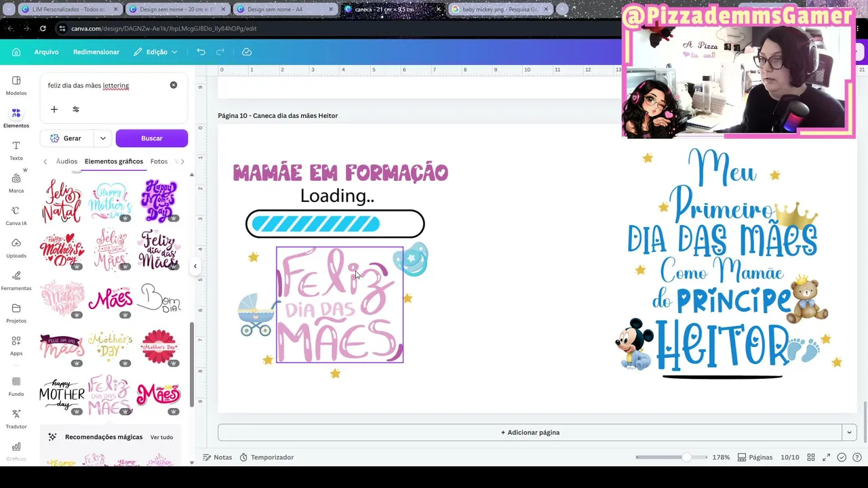The height and width of the screenshot is (488, 868).
Task: Enter fullscreen presentation mode
Action: (826, 457)
